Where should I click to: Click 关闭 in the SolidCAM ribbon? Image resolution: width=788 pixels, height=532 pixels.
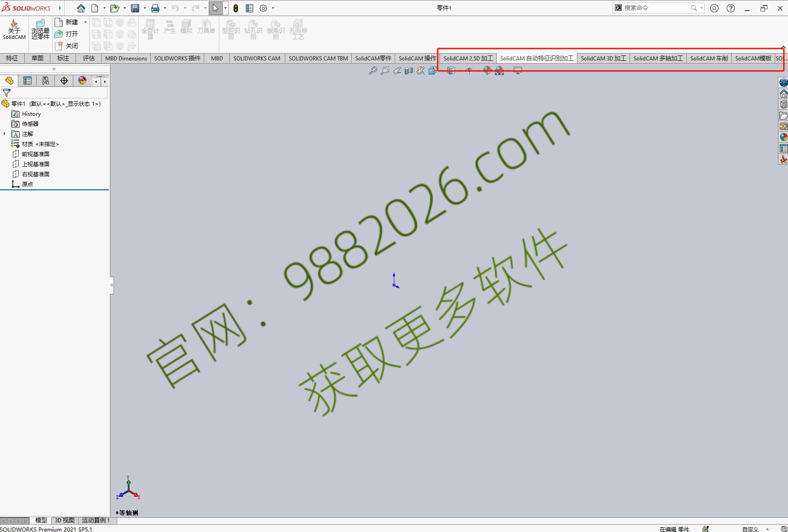click(67, 46)
